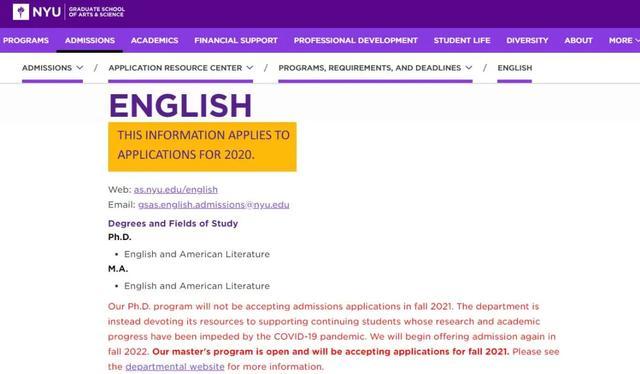Click bold 'Our master's program is open' sentence
Screen dimensions: 640x374
tap(331, 352)
